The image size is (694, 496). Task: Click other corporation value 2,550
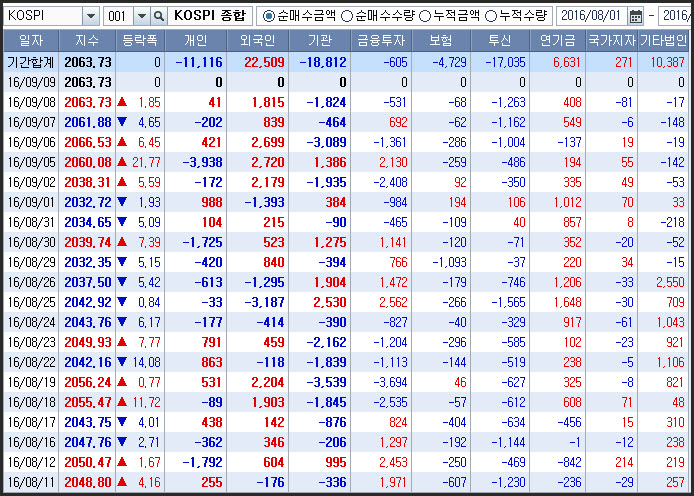(x=670, y=282)
